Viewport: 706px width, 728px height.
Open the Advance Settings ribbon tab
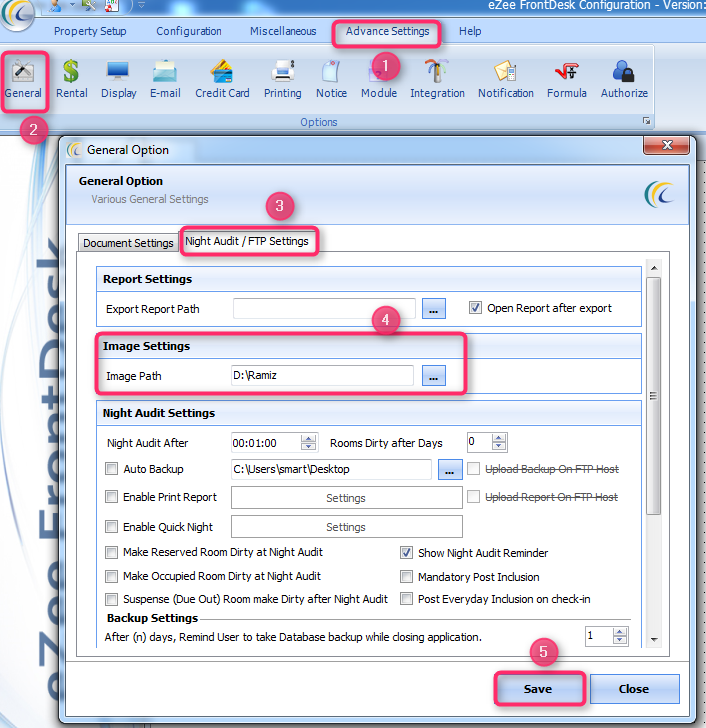click(x=387, y=31)
